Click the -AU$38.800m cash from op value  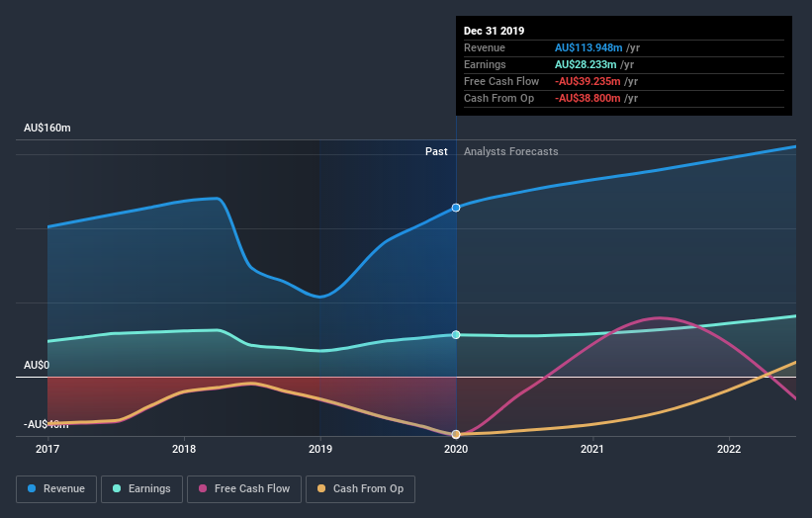point(587,98)
